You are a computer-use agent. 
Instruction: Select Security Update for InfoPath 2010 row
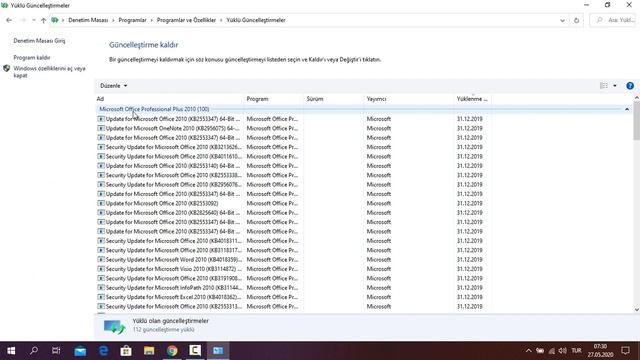[293, 288]
